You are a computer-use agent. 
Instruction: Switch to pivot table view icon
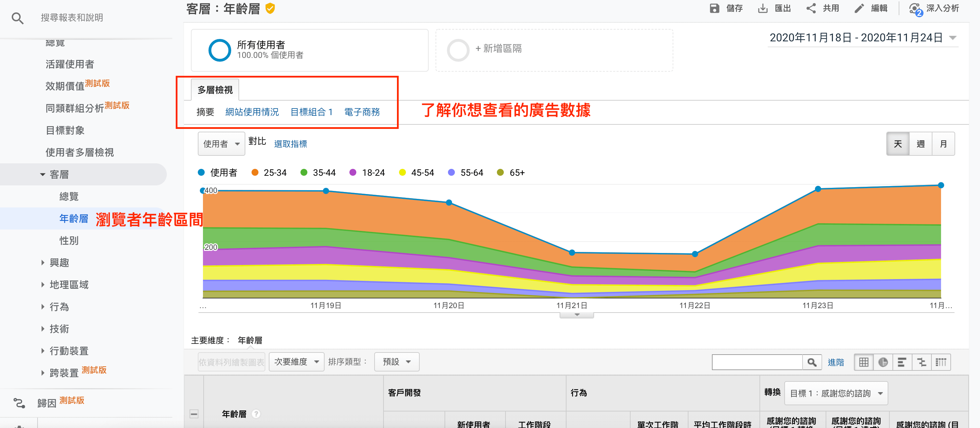941,362
